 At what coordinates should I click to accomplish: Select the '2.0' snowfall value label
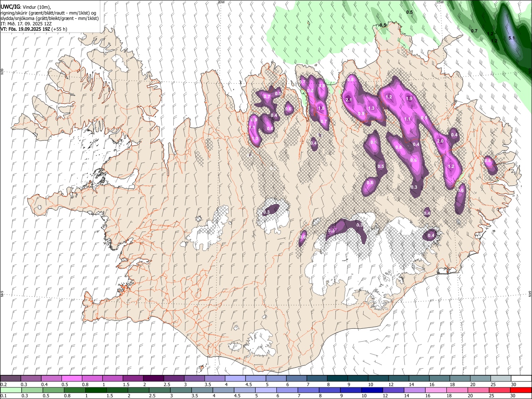(x=441, y=141)
